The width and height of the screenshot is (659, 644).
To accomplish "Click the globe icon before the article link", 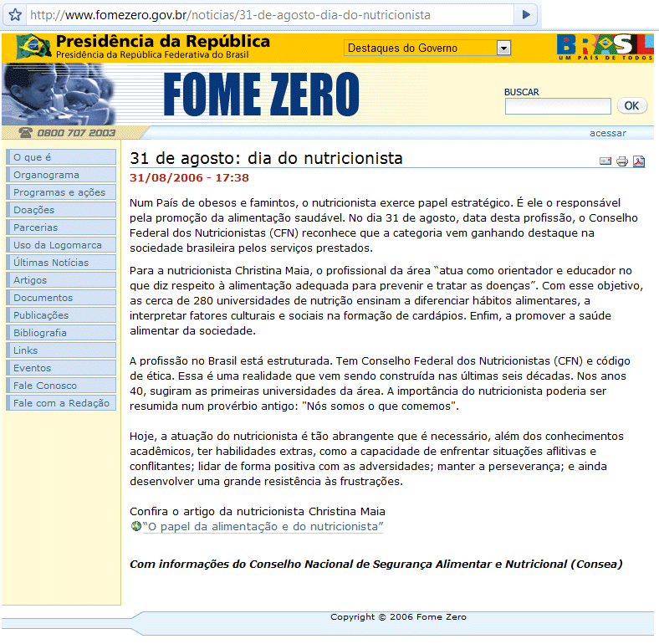I will point(135,526).
